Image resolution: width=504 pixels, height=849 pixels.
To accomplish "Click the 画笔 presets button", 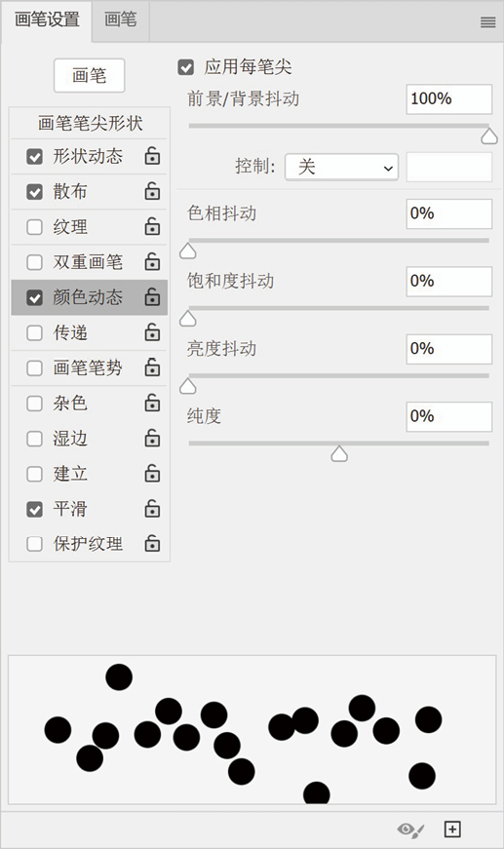I will pyautogui.click(x=90, y=75).
